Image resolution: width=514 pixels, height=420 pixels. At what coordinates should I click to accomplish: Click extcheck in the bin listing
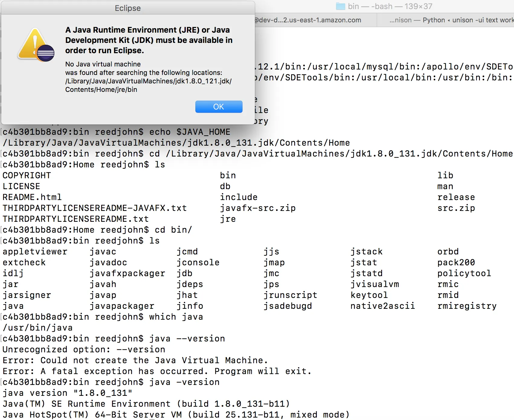[24, 263]
